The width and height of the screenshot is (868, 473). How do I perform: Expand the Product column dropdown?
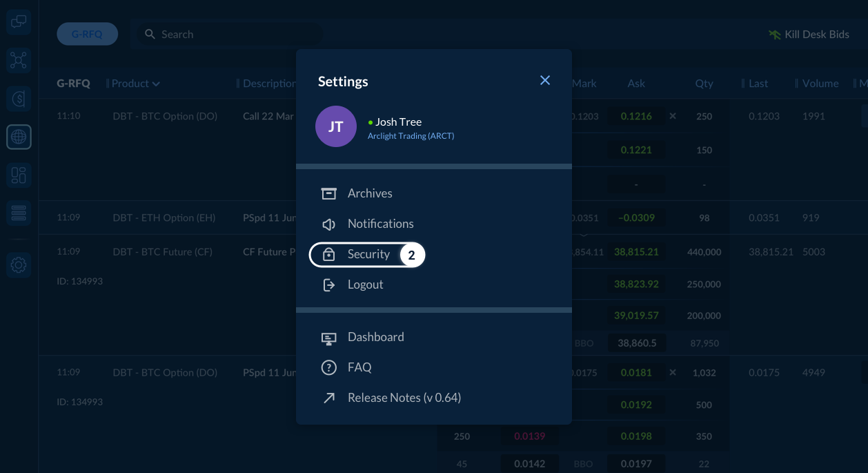click(x=136, y=84)
